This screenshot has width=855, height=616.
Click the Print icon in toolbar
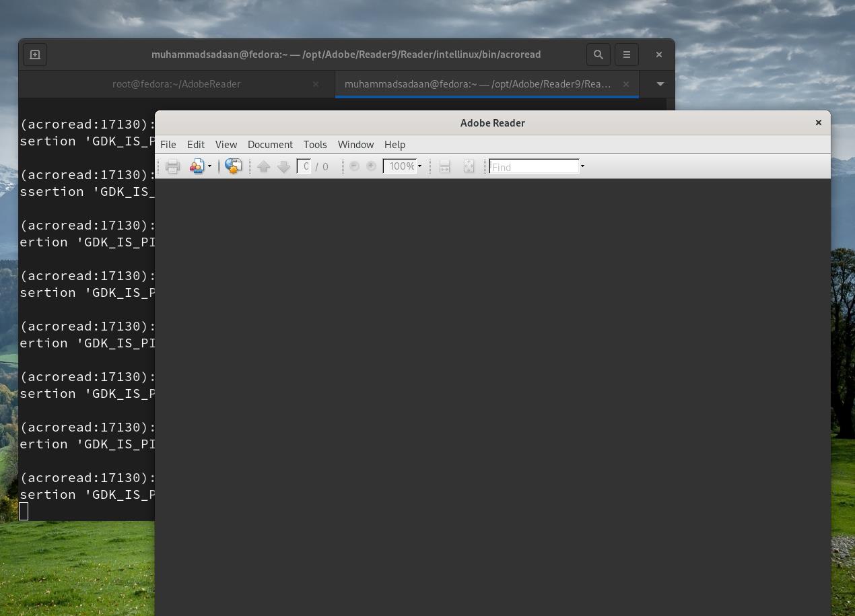pos(172,166)
